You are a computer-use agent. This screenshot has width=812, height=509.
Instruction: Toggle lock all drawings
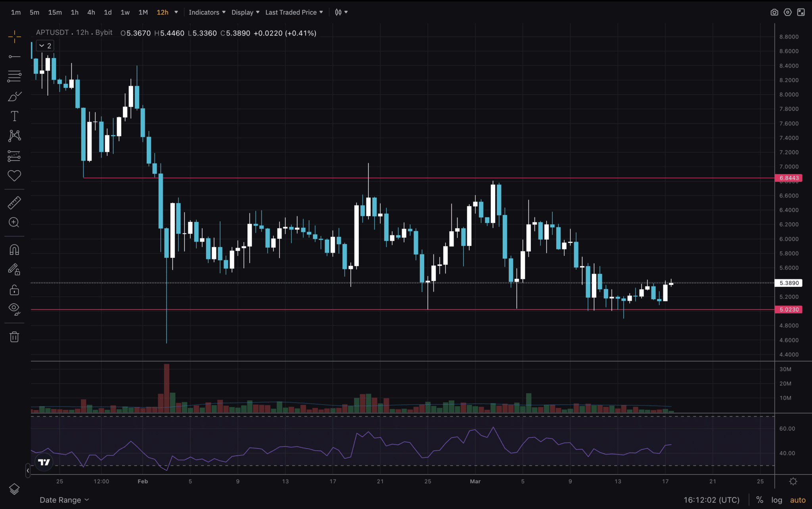14,290
